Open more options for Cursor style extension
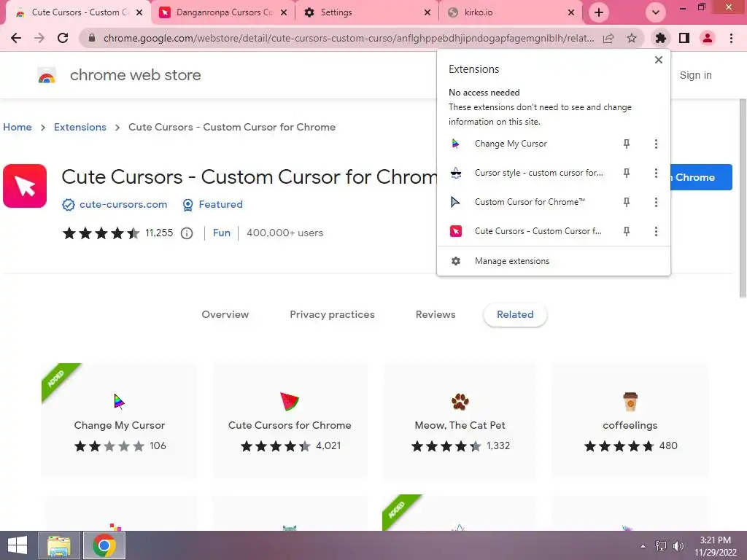747x560 pixels. coord(656,173)
